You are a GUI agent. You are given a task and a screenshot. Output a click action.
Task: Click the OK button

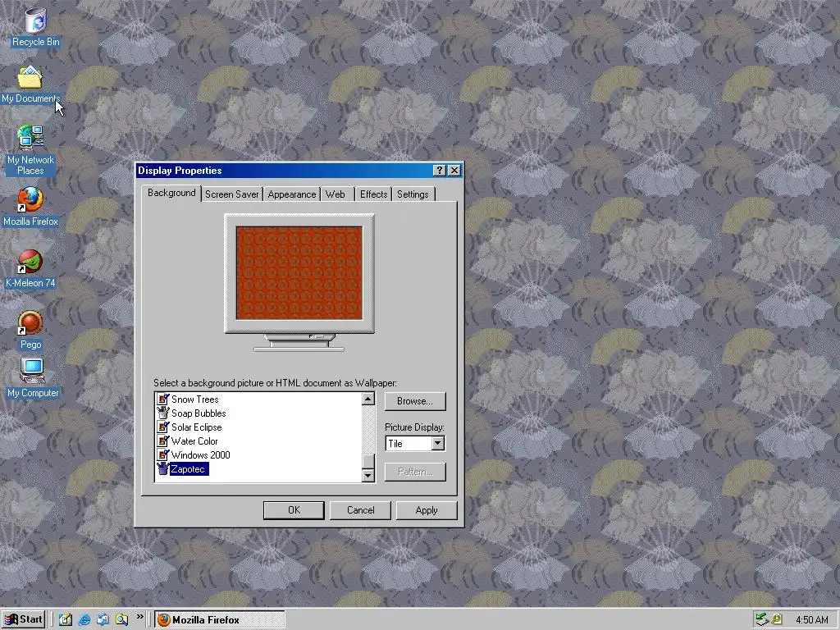tap(294, 510)
